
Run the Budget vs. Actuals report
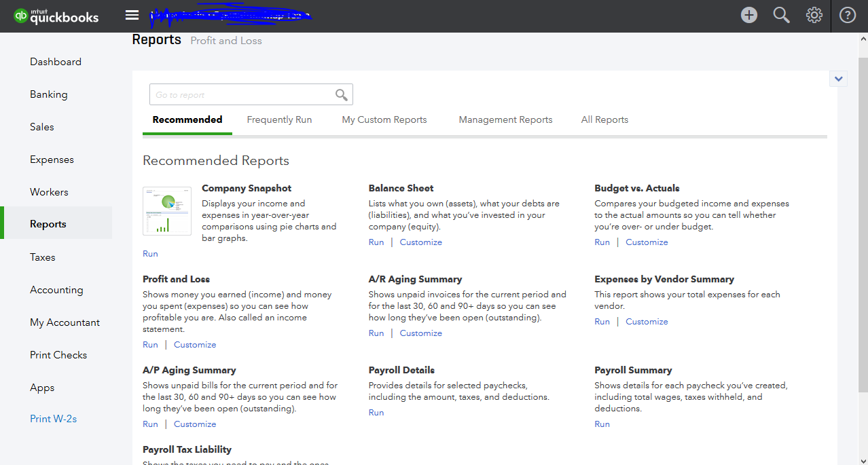pyautogui.click(x=602, y=242)
